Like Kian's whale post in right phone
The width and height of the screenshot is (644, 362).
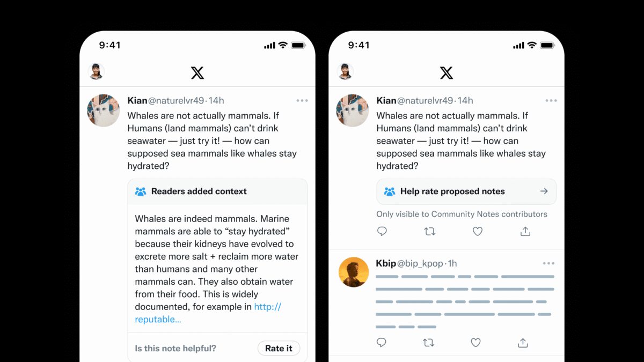pyautogui.click(x=478, y=231)
